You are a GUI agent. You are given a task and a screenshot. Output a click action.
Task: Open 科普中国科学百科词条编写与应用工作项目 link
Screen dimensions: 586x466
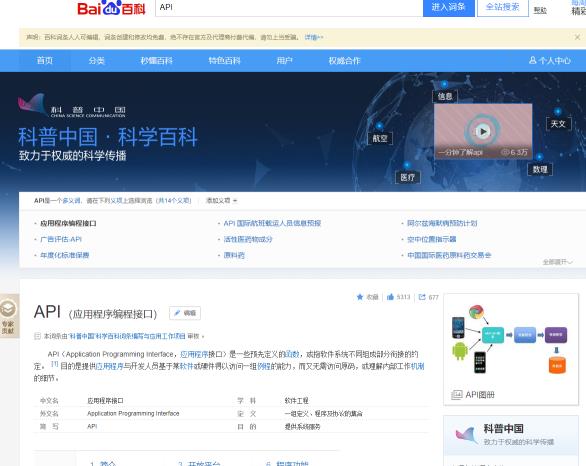tap(127, 336)
